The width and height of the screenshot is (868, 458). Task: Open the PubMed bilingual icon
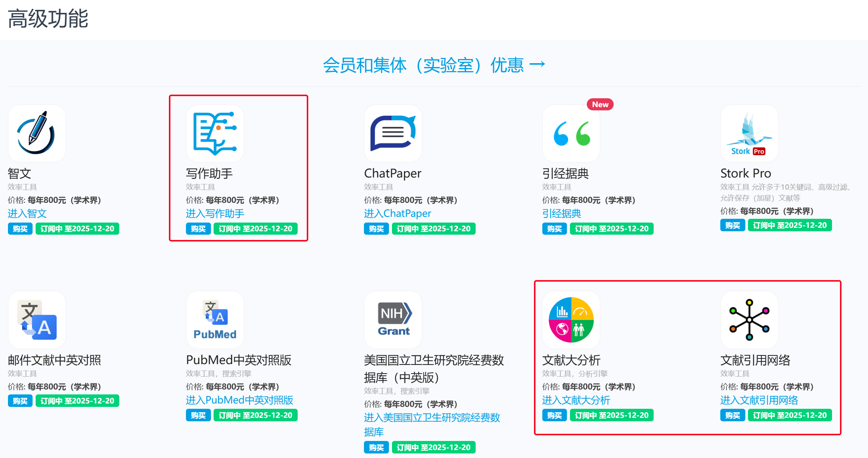215,320
